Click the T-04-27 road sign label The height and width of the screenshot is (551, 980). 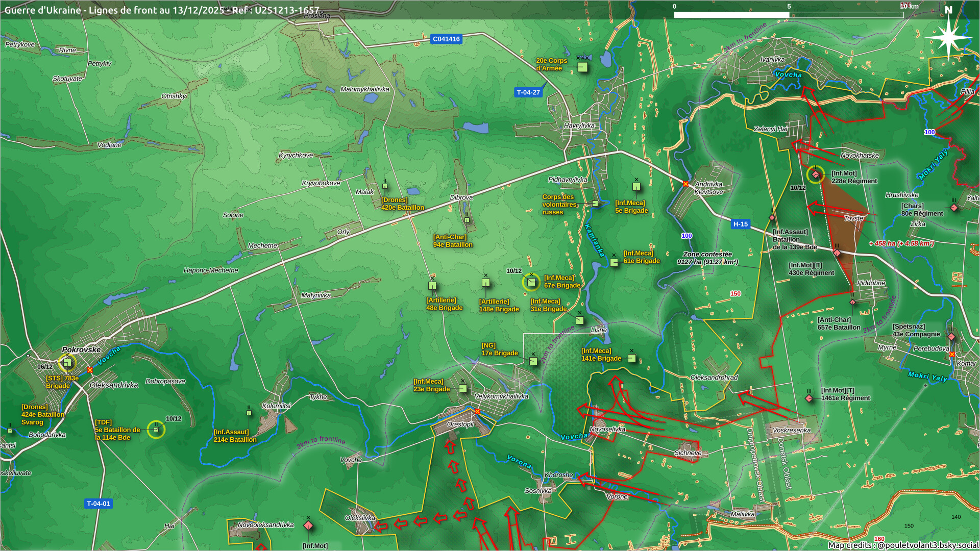528,92
